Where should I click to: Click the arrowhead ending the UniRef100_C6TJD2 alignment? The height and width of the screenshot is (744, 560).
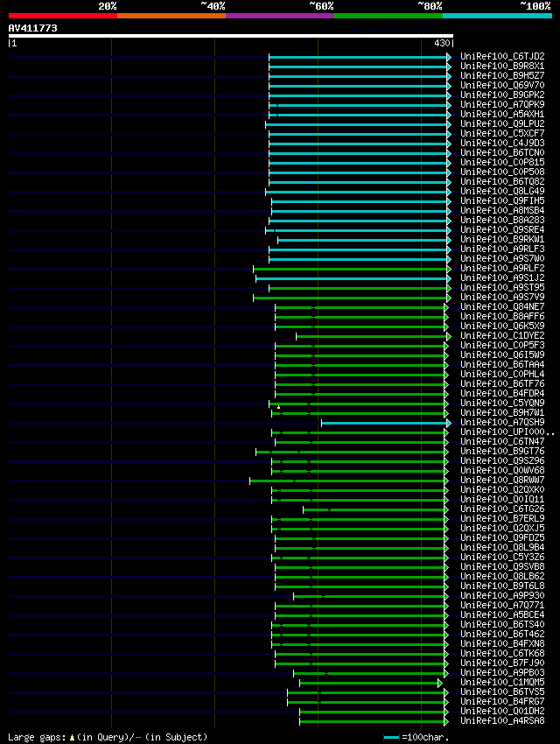[x=449, y=57]
